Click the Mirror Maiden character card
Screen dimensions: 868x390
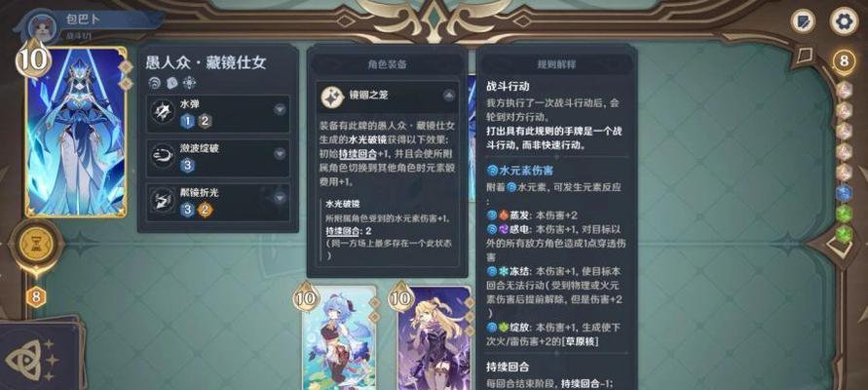coord(76,132)
